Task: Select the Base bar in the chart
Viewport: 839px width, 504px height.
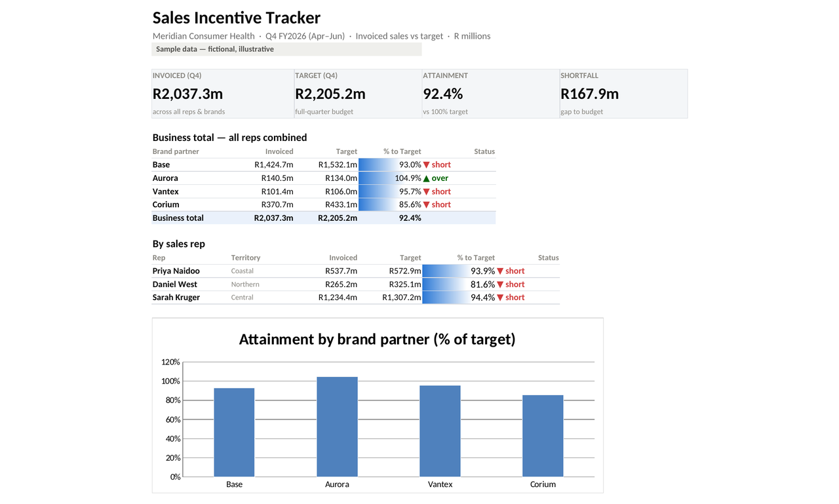Action: [x=234, y=433]
